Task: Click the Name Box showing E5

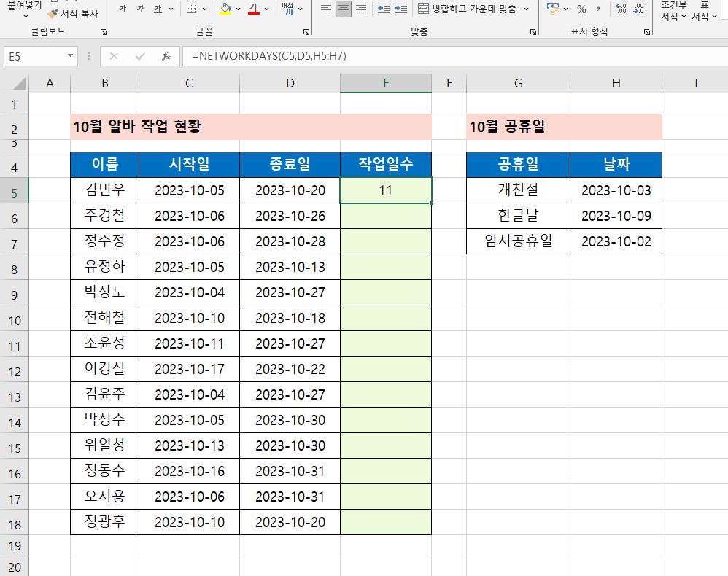Action: point(34,56)
